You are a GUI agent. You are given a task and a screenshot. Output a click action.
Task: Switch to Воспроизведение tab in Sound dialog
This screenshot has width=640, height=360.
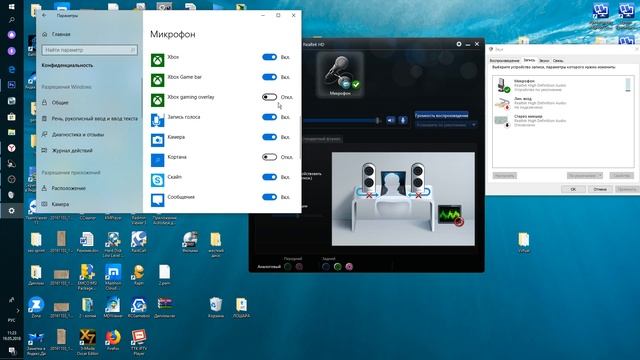[x=504, y=60]
